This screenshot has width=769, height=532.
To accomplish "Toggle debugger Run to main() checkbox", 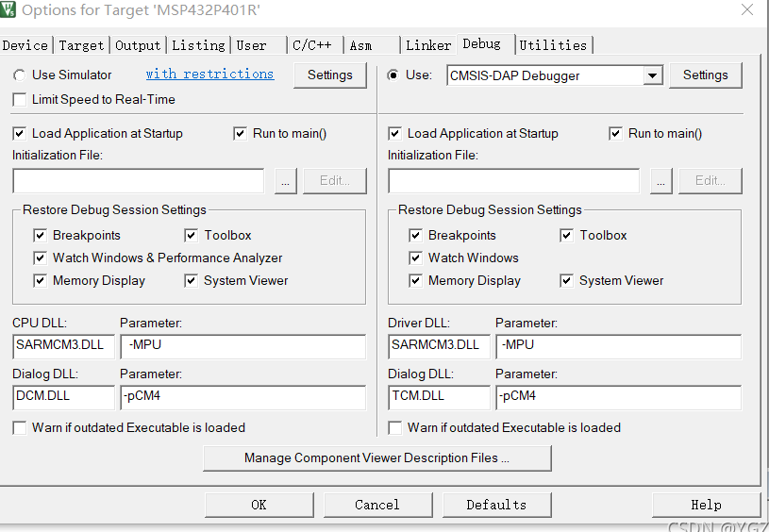I will pyautogui.click(x=615, y=133).
